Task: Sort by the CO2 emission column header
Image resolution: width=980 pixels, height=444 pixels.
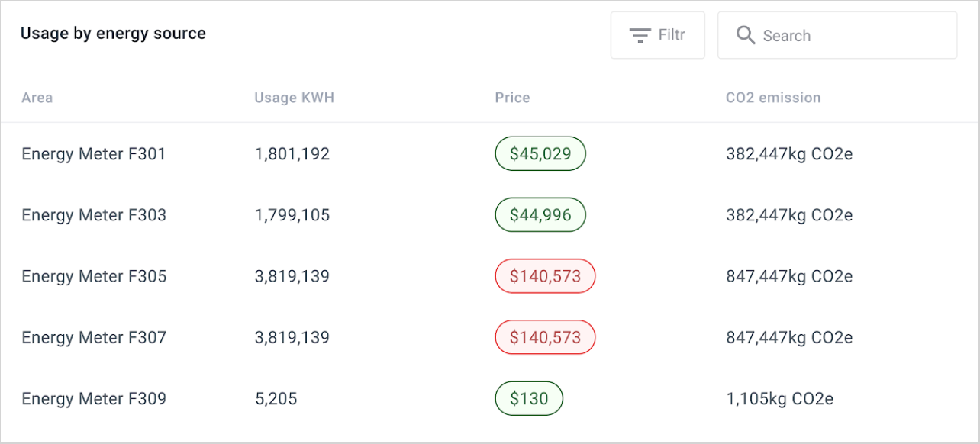Action: (x=773, y=98)
